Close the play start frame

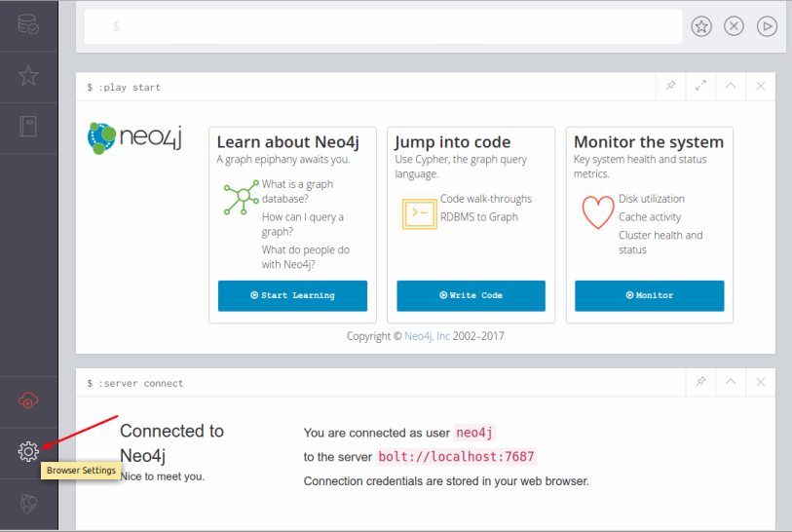point(761,87)
